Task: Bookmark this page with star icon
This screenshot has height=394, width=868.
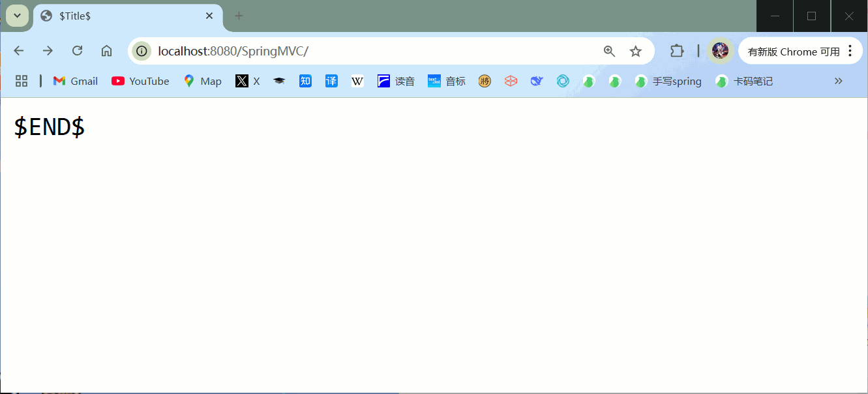Action: point(636,51)
